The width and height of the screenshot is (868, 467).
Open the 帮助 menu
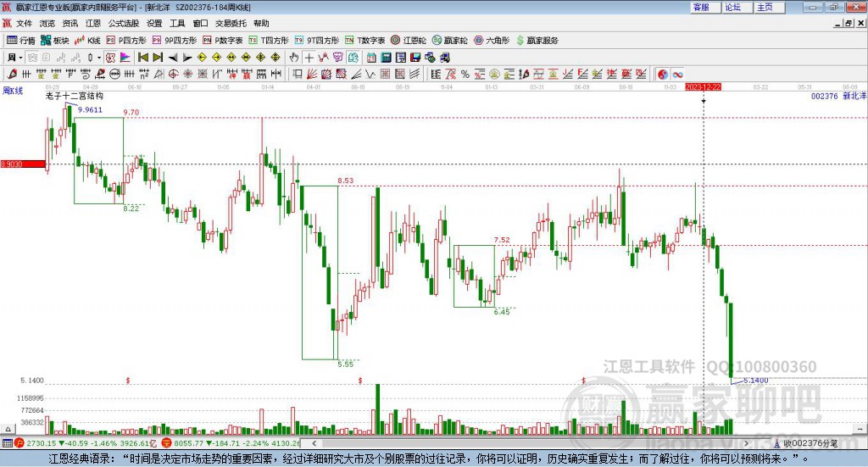tap(261, 23)
